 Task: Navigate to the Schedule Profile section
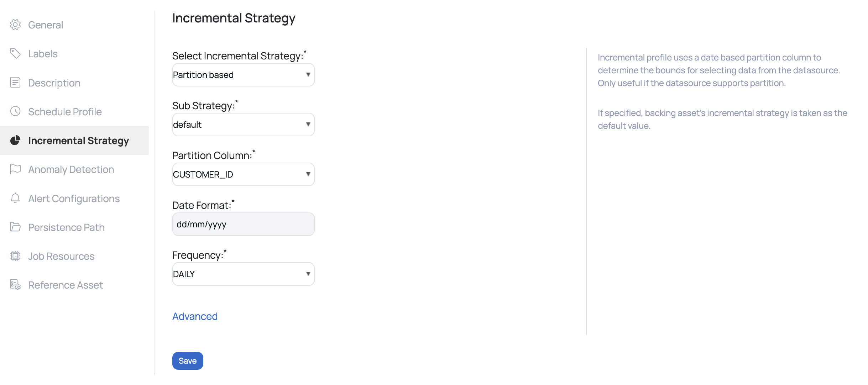65,111
